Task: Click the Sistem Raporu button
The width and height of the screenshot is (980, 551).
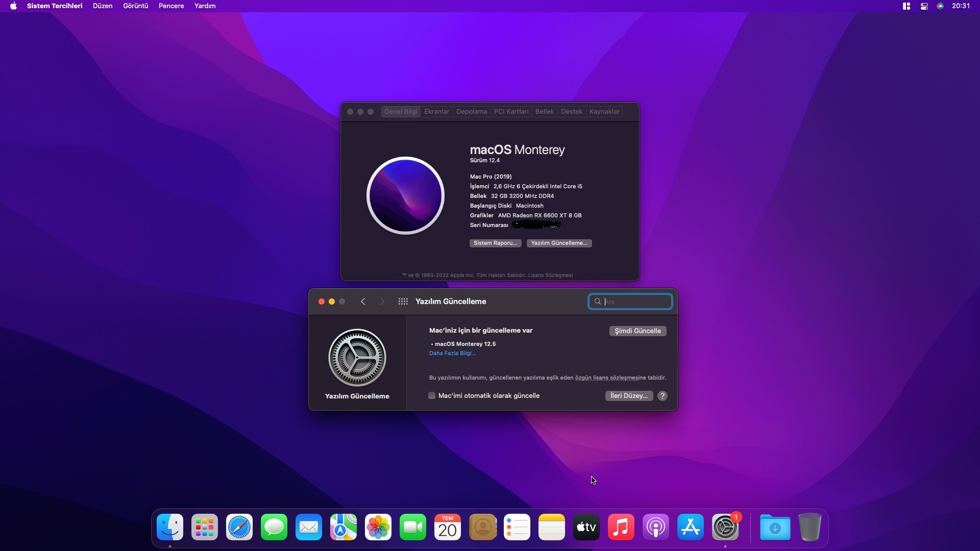Action: click(495, 243)
